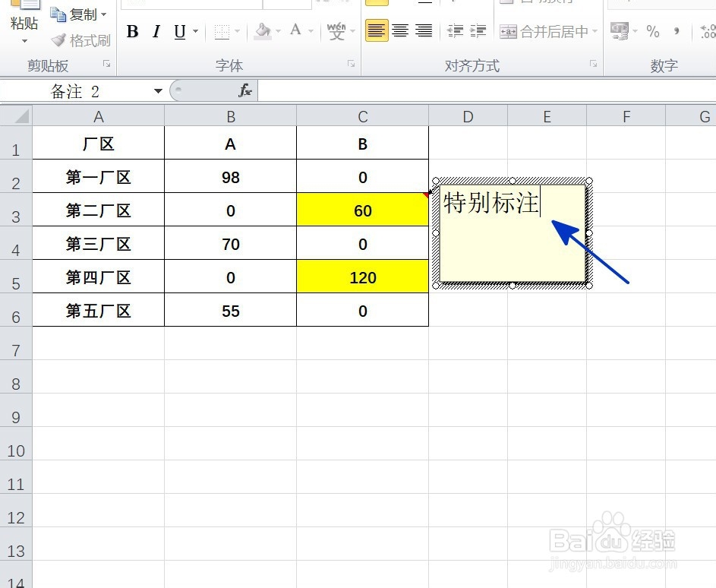Toggle center text alignment
This screenshot has height=588, width=716.
pos(400,31)
